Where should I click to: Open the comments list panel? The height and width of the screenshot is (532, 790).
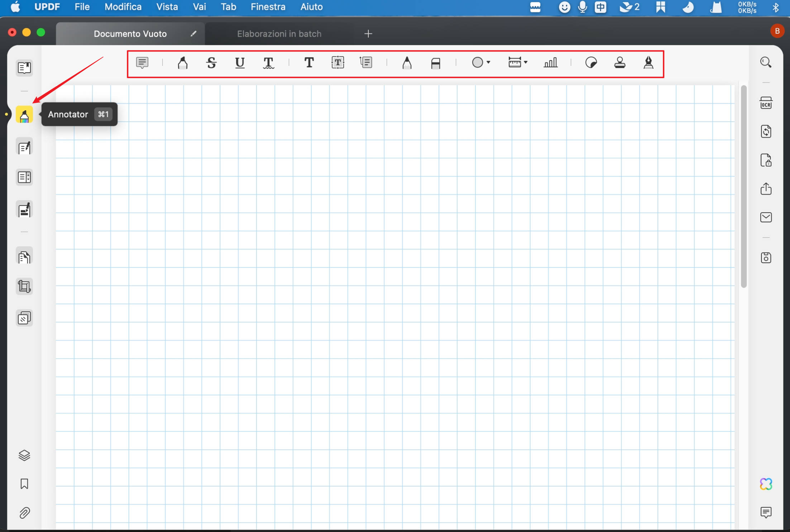pos(766,513)
